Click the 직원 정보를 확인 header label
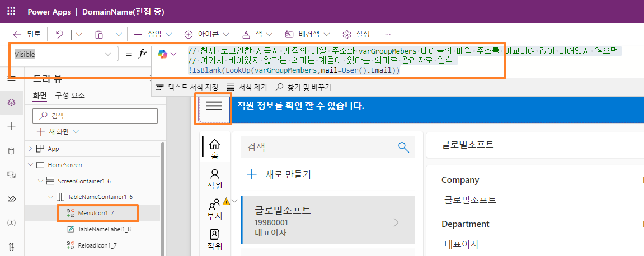Viewport: 644px width, 256px height. coord(301,106)
